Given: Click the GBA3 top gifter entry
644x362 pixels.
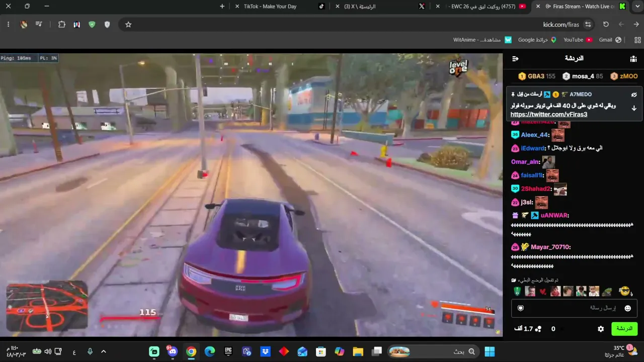Looking at the screenshot, I should [x=537, y=76].
